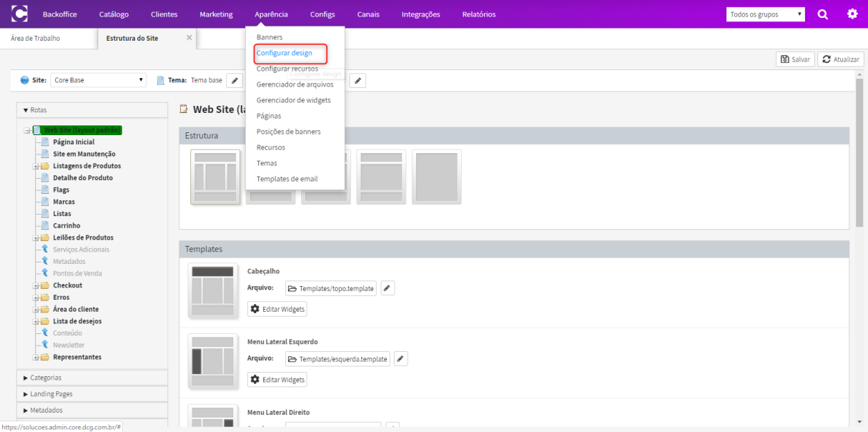This screenshot has width=868, height=432.
Task: Click the Cabeçalho template preview thumbnail
Action: point(213,290)
